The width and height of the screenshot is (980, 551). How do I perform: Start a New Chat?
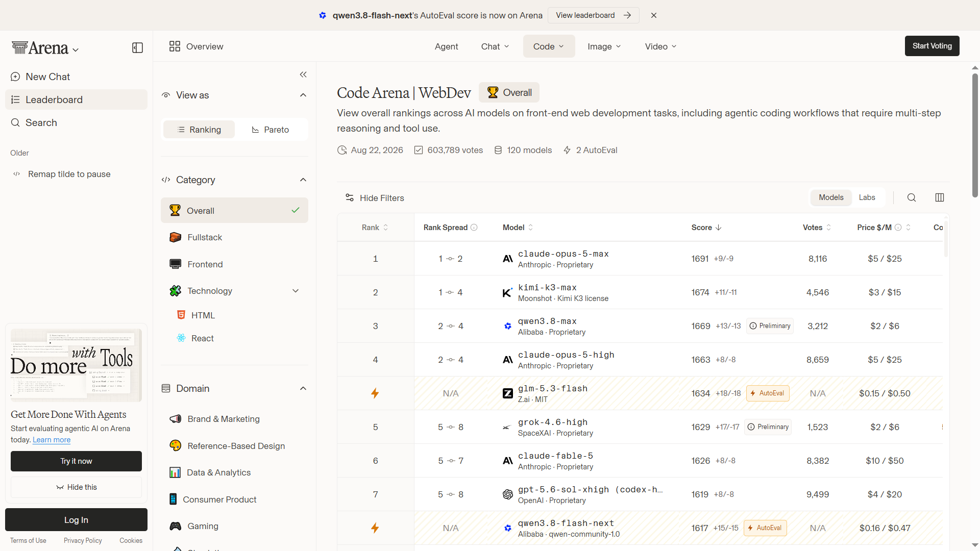(x=76, y=77)
